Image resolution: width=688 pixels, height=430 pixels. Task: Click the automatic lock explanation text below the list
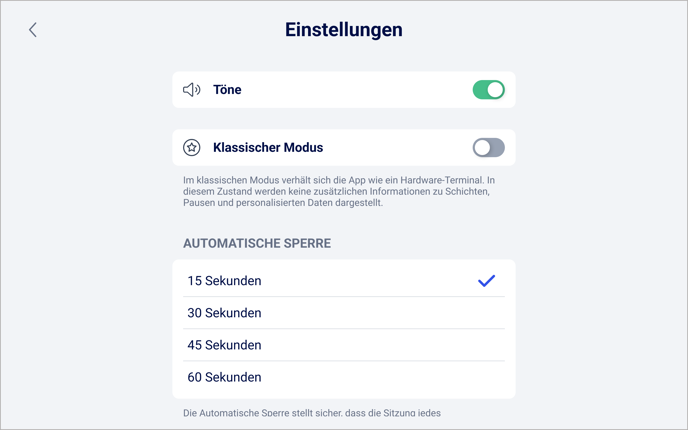click(312, 412)
